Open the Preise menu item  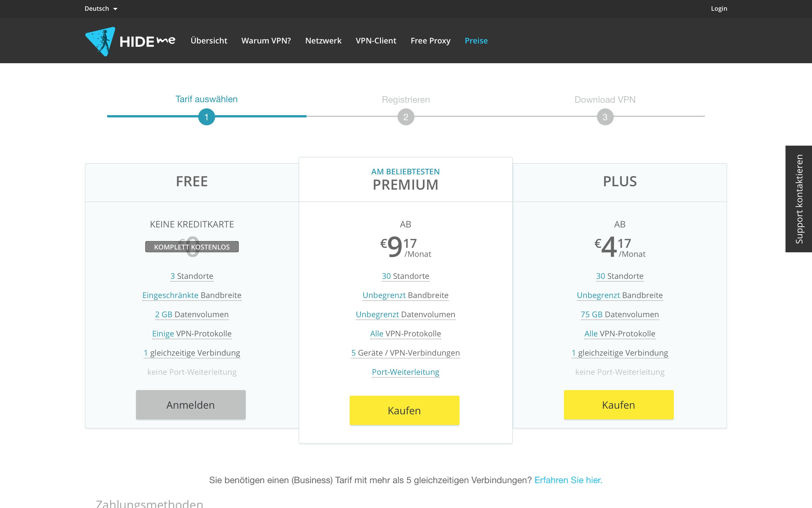(476, 41)
